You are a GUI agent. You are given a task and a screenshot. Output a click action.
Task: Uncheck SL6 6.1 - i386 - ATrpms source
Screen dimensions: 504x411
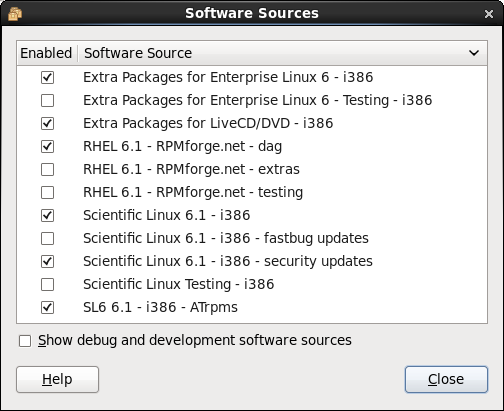[x=47, y=307]
